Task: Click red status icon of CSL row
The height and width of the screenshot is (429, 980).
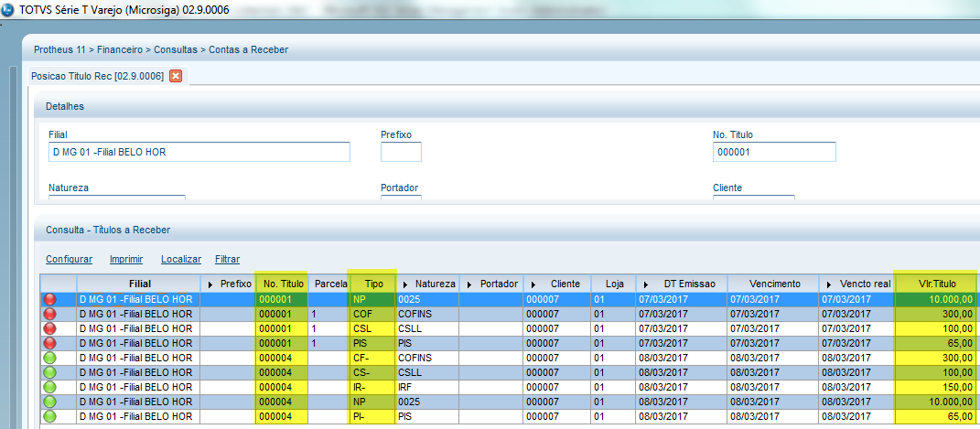Action: pos(50,328)
